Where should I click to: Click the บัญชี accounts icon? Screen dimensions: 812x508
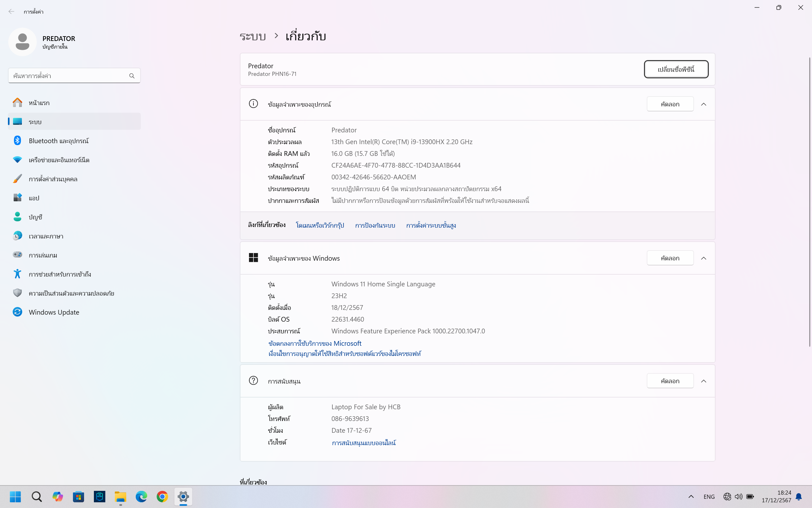point(17,217)
